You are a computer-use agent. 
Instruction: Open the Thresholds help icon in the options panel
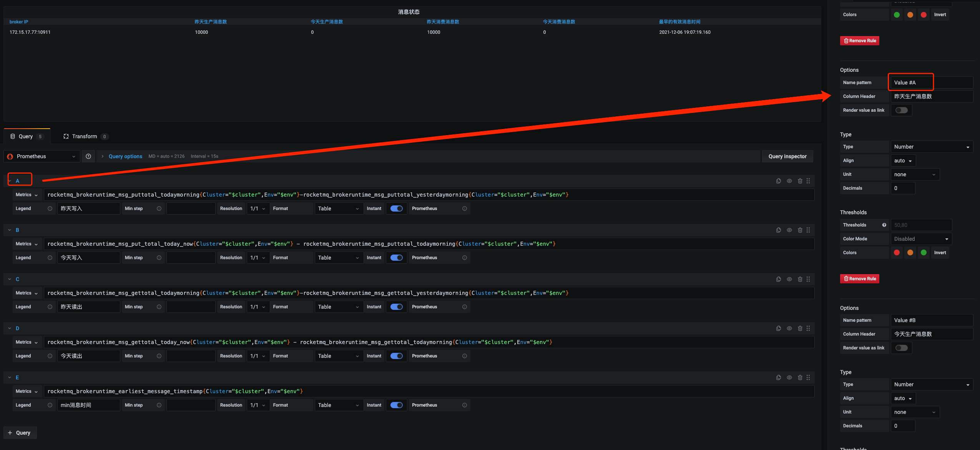pos(884,225)
